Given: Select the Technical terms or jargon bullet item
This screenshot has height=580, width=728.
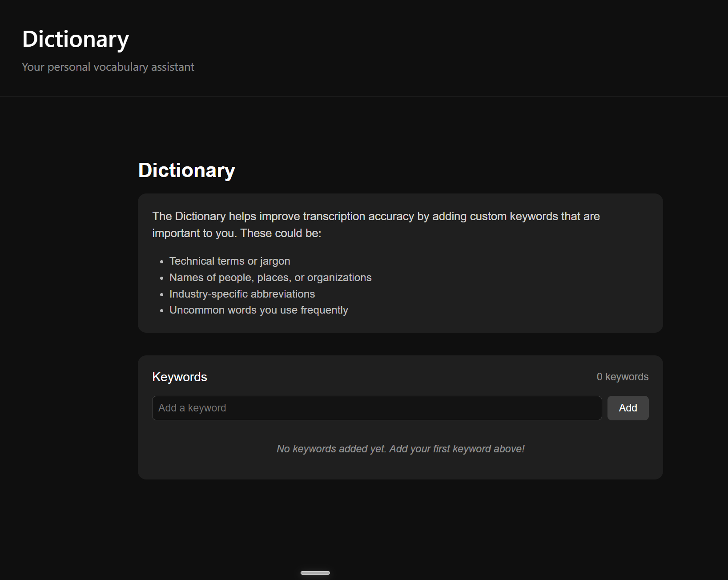Looking at the screenshot, I should (229, 261).
